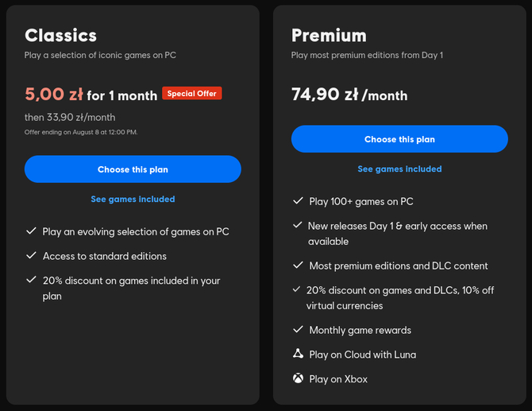The width and height of the screenshot is (532, 411).
Task: Click the red 'Special Offer' badge
Action: pos(191,94)
